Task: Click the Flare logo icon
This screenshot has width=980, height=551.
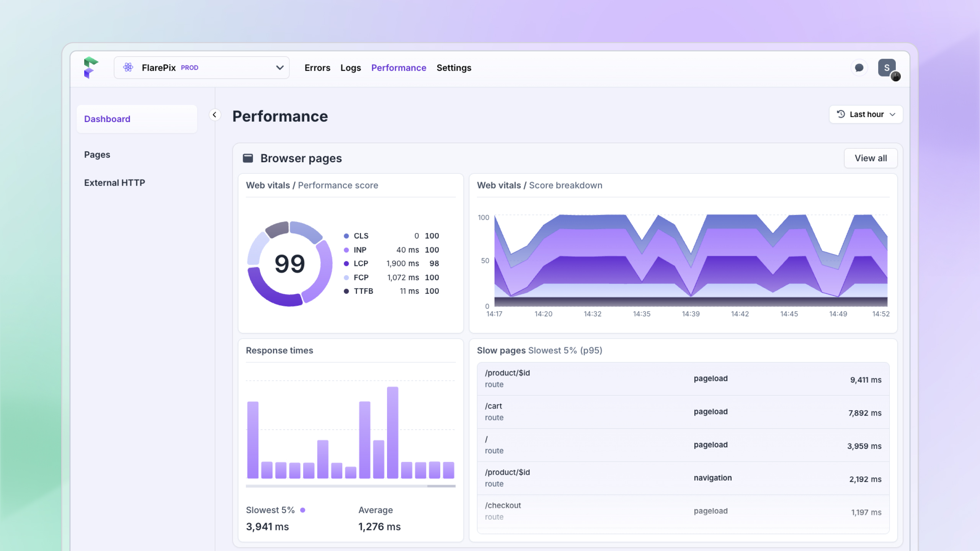Action: (x=91, y=67)
